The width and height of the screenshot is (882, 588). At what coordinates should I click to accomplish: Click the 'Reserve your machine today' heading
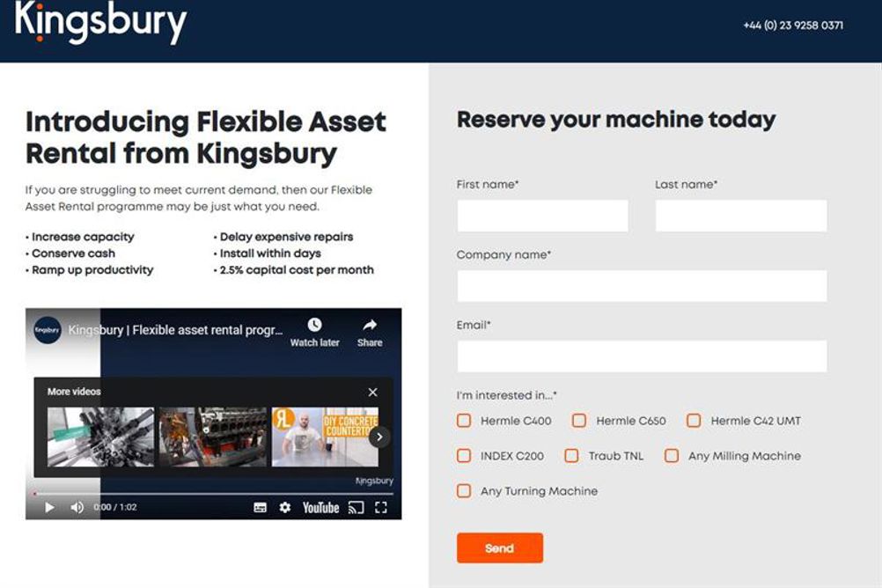coord(616,120)
